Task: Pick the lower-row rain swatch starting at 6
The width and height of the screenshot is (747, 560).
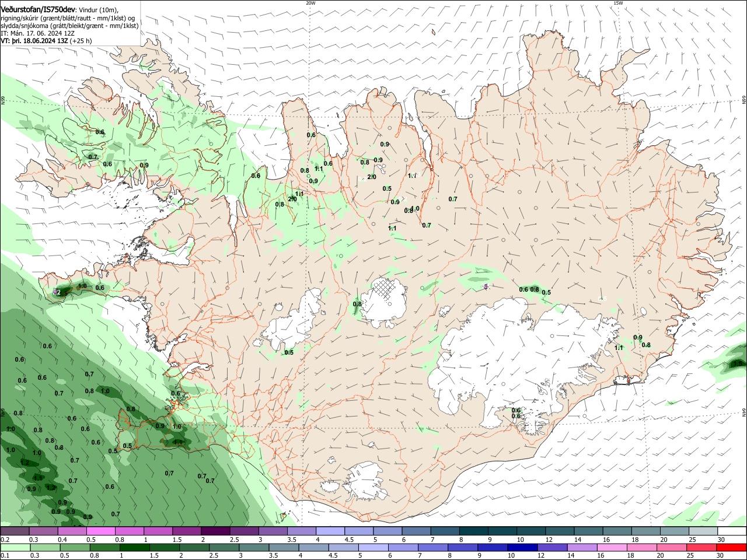Action: (403, 548)
